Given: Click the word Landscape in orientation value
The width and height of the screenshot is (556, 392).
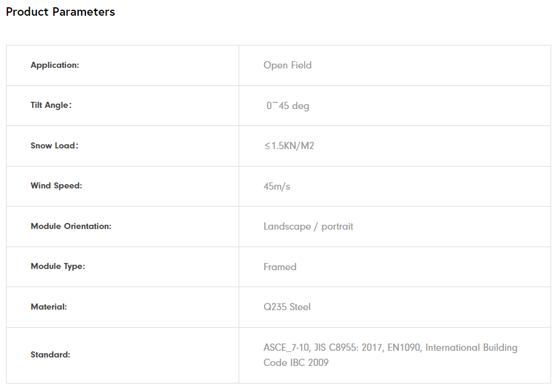Looking at the screenshot, I should pos(287,227).
